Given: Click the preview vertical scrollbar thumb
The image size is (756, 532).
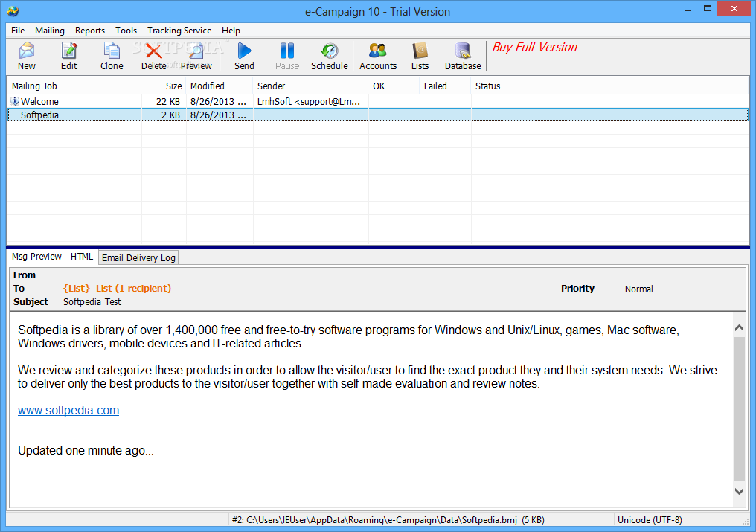Looking at the screenshot, I should [739, 409].
